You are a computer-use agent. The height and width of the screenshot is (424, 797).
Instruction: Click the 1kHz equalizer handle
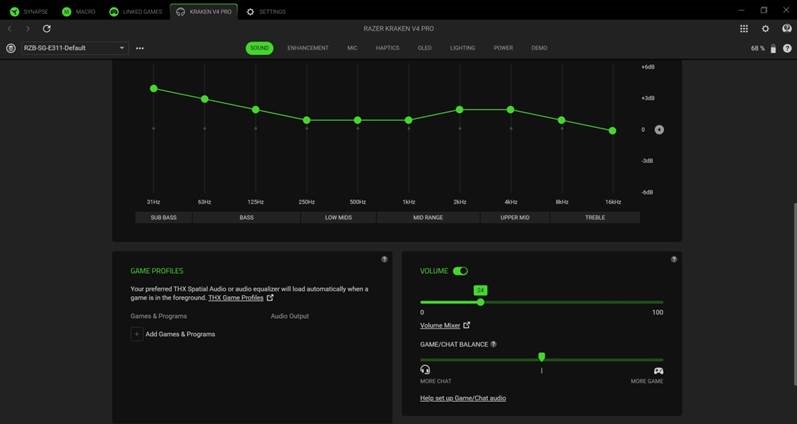[x=409, y=120]
